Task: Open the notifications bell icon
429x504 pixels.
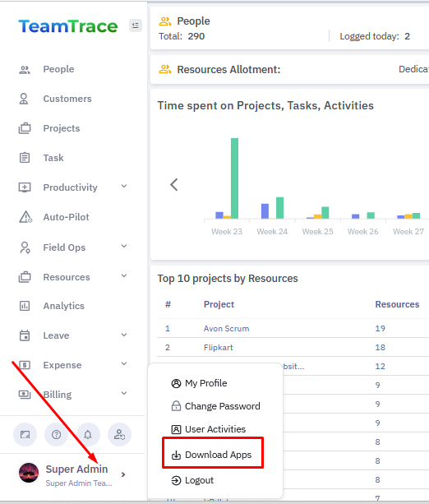Action: pos(88,435)
